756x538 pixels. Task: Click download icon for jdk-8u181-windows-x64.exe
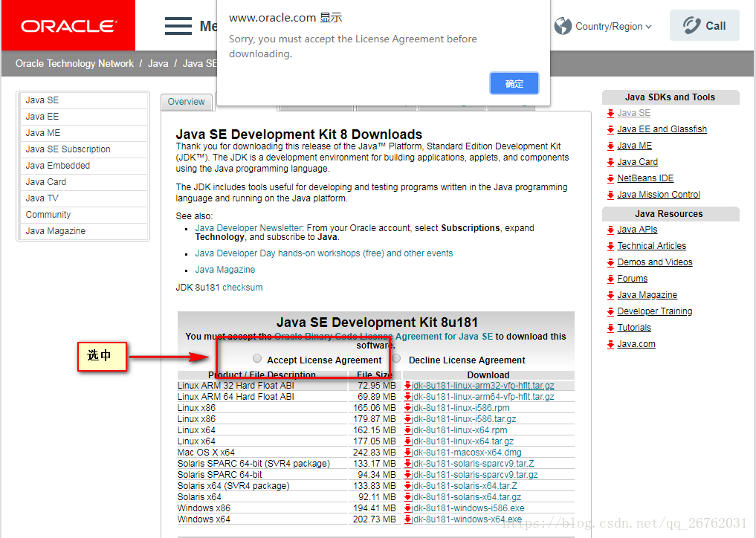407,519
